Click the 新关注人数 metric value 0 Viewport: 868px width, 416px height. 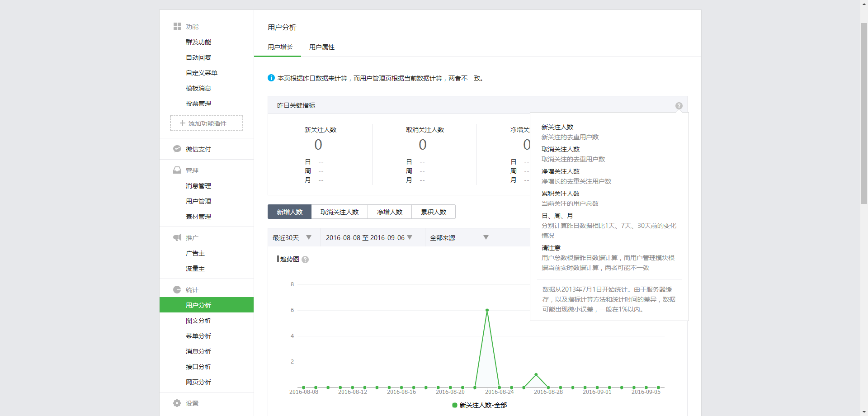tap(318, 145)
